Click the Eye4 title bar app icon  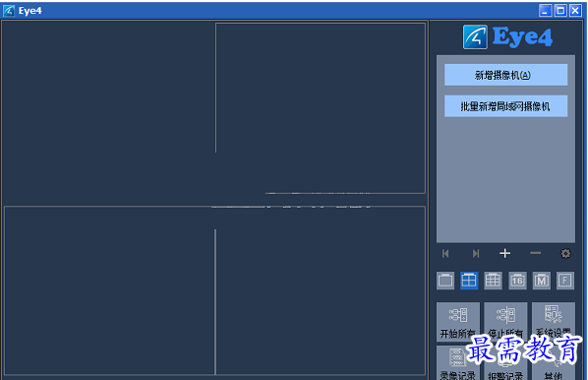(x=9, y=11)
